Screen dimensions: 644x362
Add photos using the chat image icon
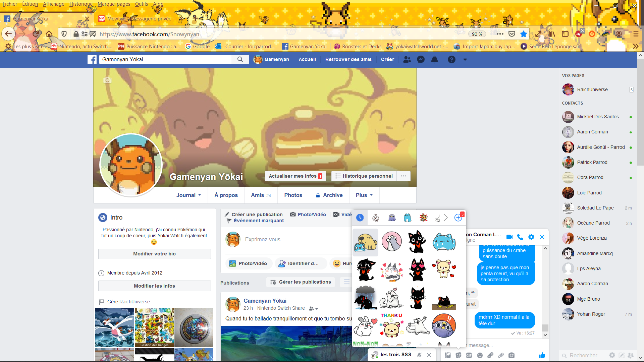click(448, 355)
